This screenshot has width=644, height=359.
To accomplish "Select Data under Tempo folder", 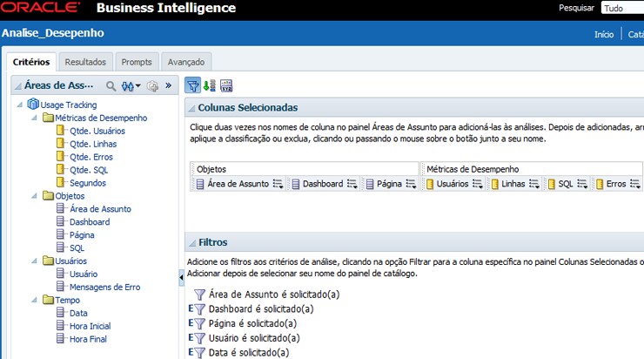I will (x=78, y=313).
